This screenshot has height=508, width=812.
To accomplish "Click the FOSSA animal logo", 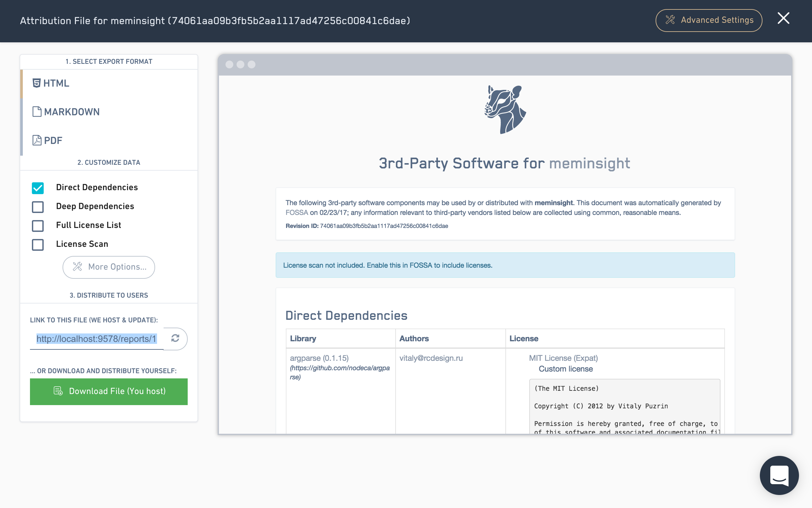I will [505, 109].
